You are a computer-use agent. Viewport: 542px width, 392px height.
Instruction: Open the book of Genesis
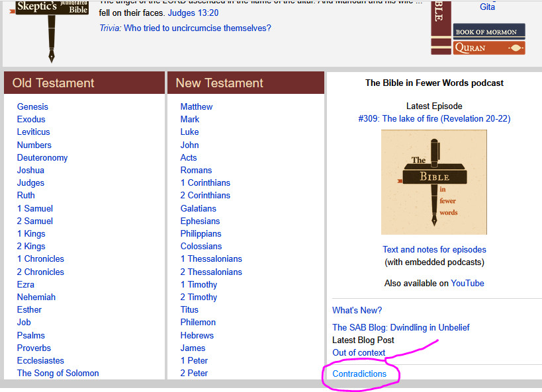pos(32,106)
